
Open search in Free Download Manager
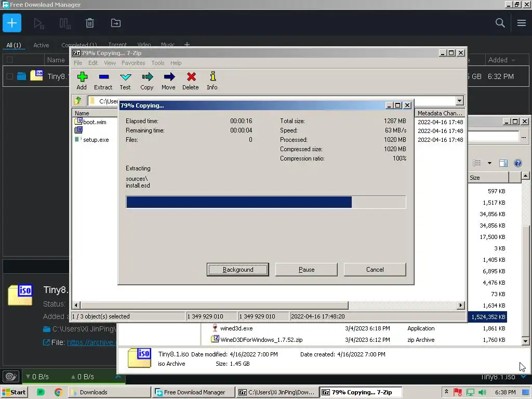pyautogui.click(x=500, y=23)
